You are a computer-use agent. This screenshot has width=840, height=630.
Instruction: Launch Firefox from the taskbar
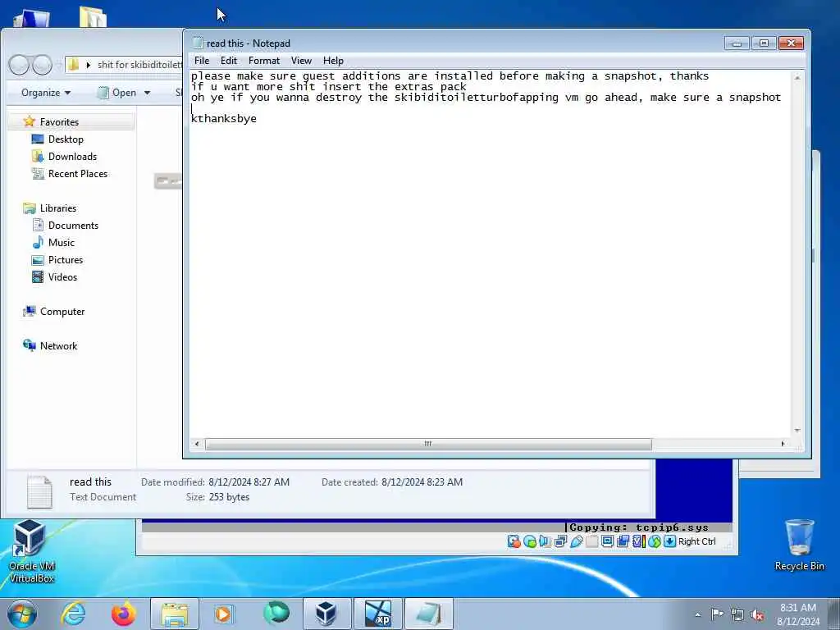point(123,614)
